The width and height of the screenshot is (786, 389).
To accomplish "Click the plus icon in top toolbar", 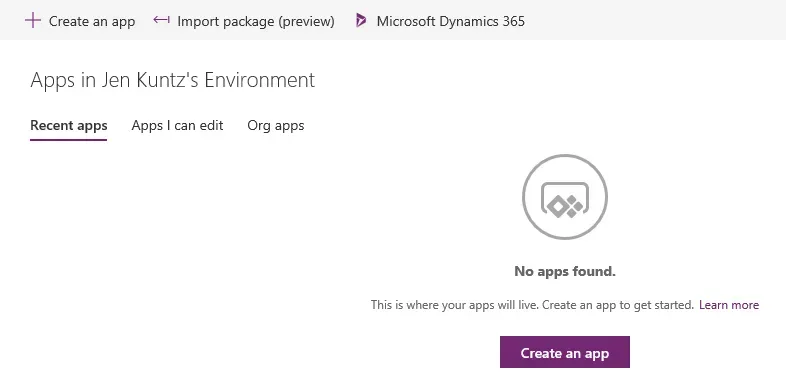I will pos(33,21).
